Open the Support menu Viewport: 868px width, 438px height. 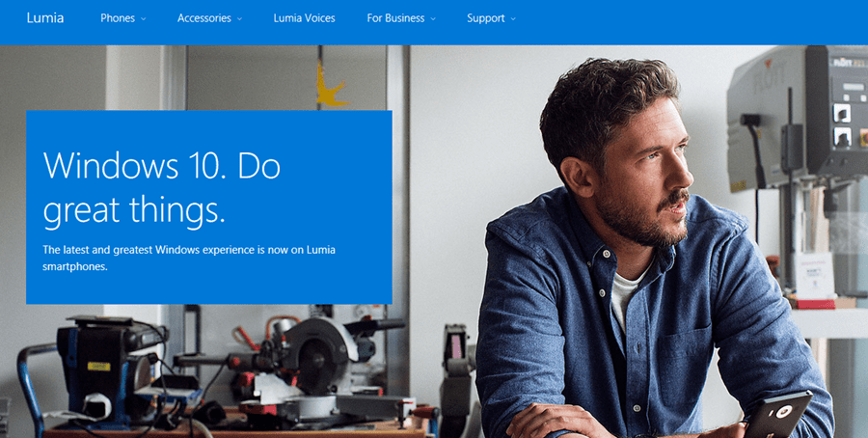click(485, 18)
